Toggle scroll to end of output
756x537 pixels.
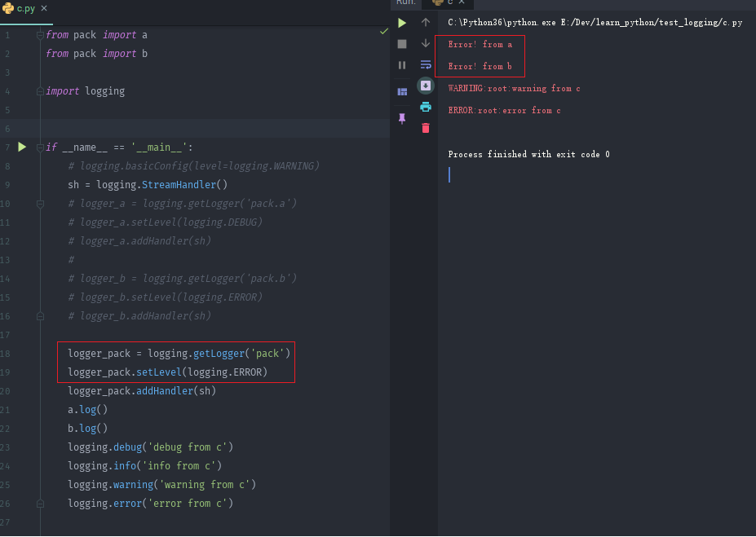[x=426, y=86]
